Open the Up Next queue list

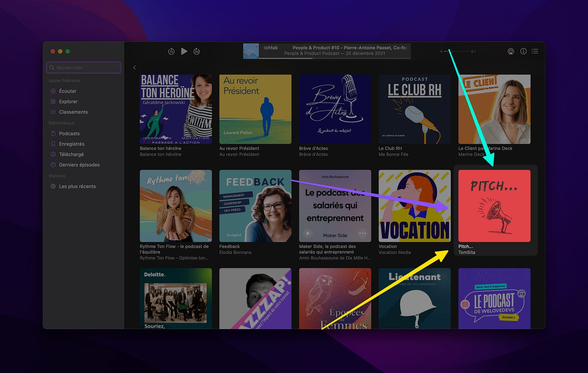[535, 51]
